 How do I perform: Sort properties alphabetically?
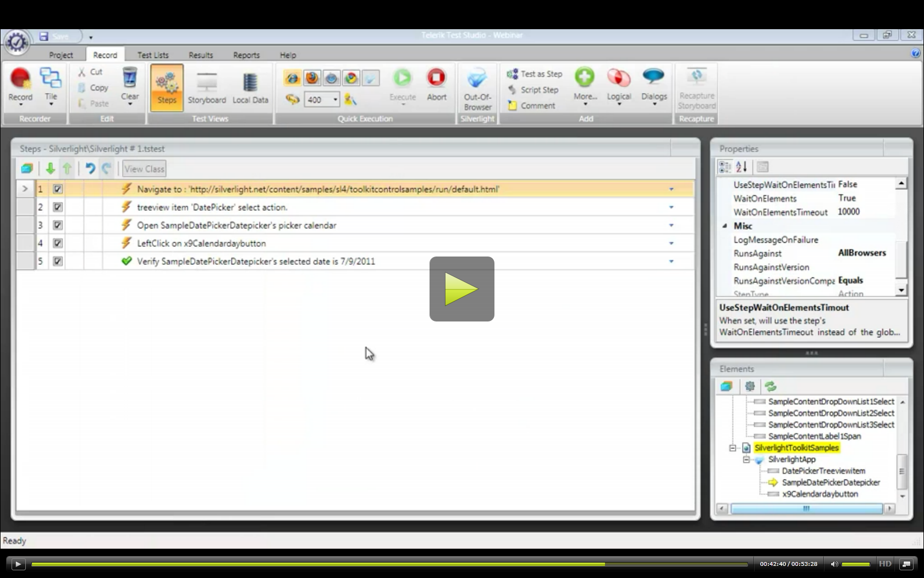(x=741, y=167)
